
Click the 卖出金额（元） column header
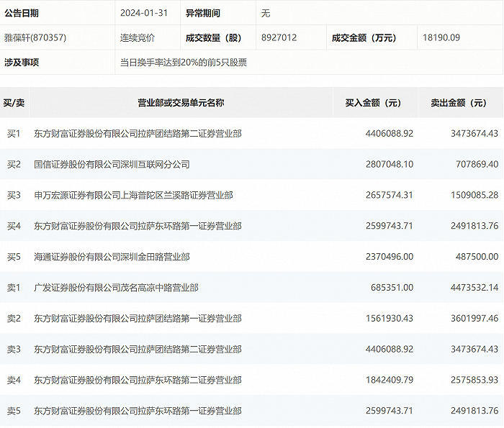pos(459,103)
